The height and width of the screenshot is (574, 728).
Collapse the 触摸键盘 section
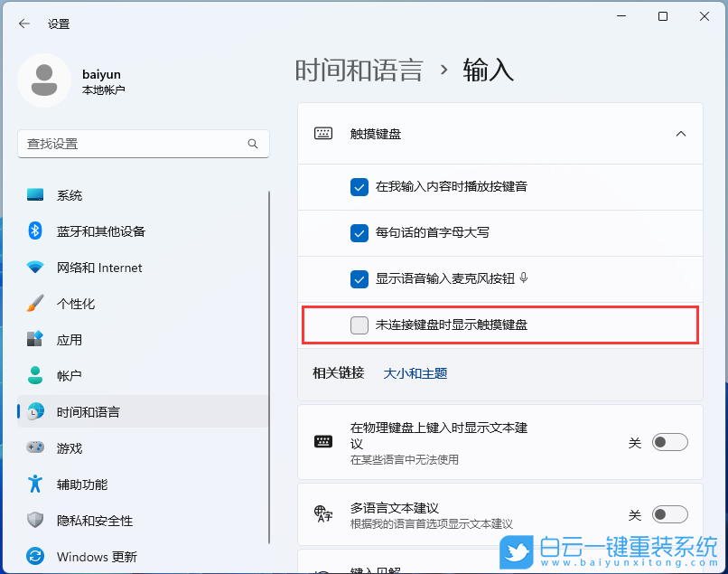681,133
